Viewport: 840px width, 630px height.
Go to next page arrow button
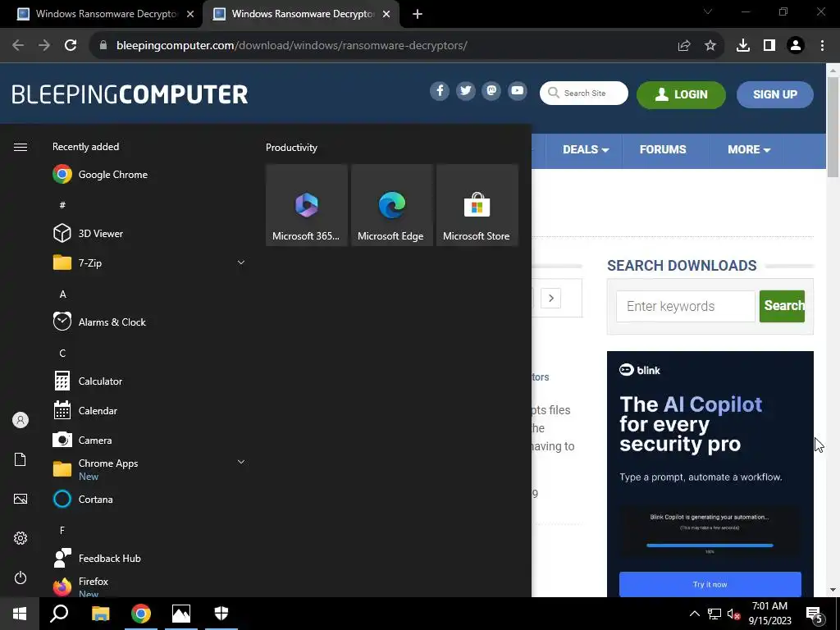pos(550,299)
